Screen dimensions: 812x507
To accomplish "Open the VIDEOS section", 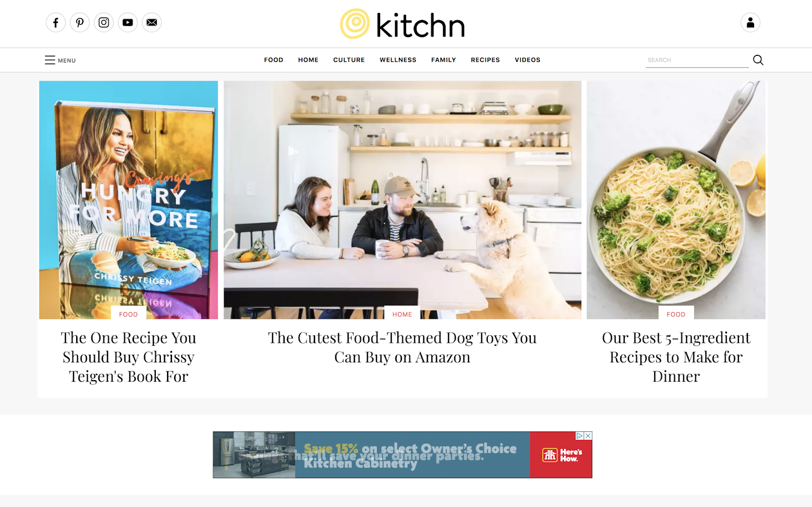I will 527,60.
